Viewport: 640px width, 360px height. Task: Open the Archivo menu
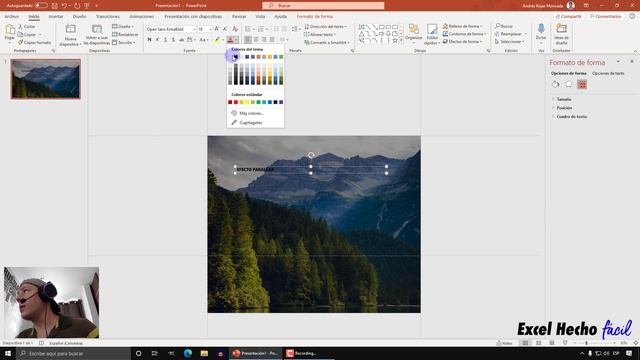(x=11, y=16)
